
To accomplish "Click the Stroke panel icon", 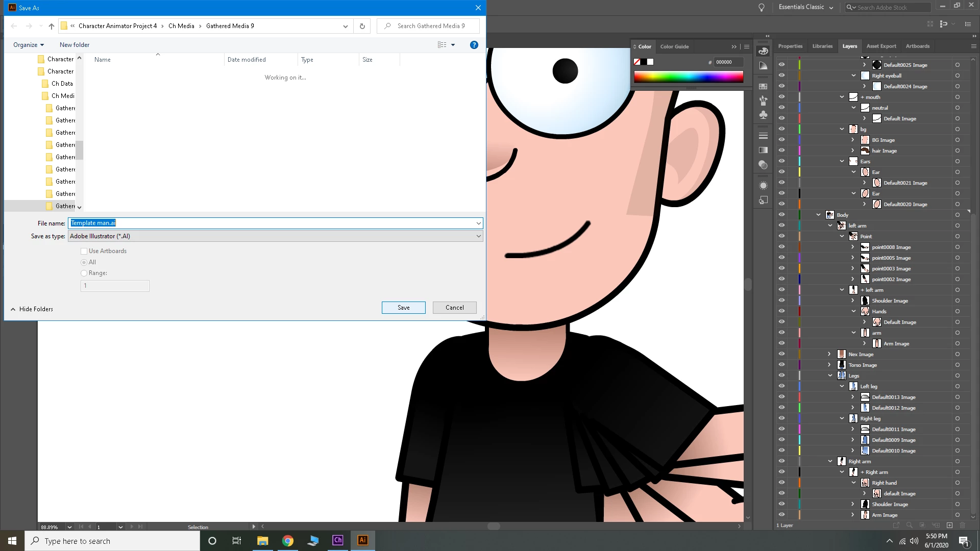I will [x=763, y=136].
